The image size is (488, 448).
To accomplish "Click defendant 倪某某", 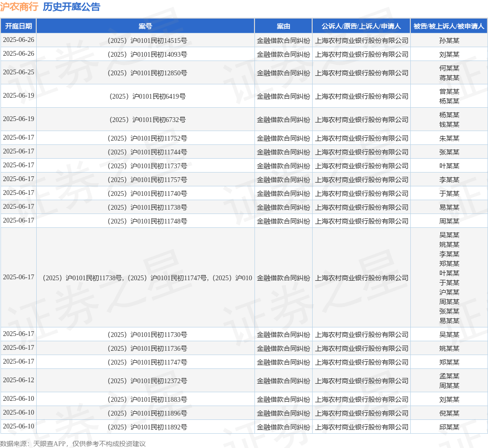I will 449,413.
